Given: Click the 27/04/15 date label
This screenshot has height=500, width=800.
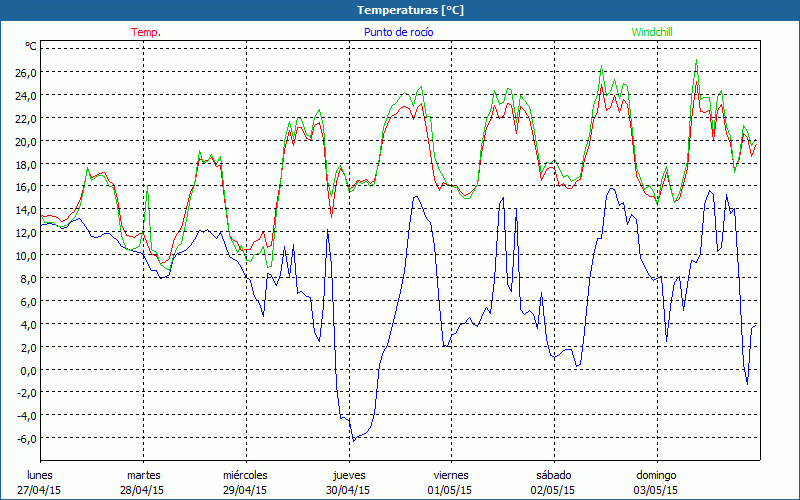Looking at the screenshot, I should pyautogui.click(x=40, y=490).
